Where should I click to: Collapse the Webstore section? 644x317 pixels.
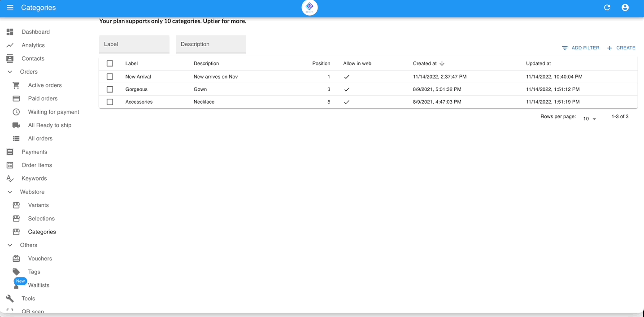pyautogui.click(x=9, y=192)
